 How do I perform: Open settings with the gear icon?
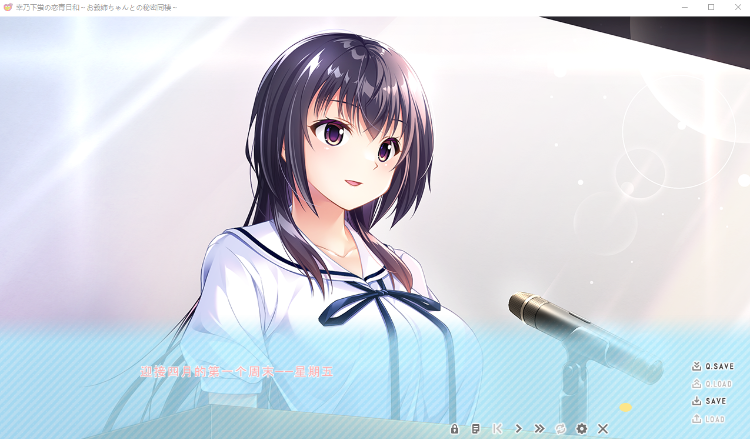coord(582,429)
